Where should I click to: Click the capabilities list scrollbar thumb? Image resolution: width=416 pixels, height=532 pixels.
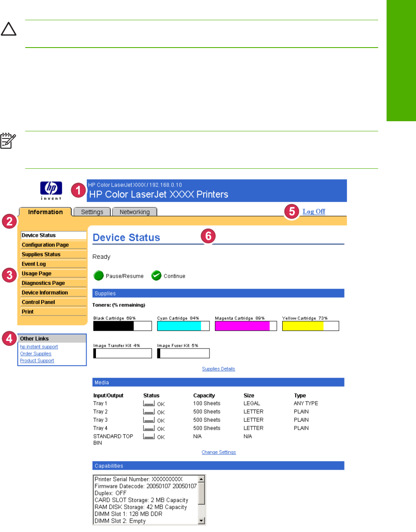201,493
